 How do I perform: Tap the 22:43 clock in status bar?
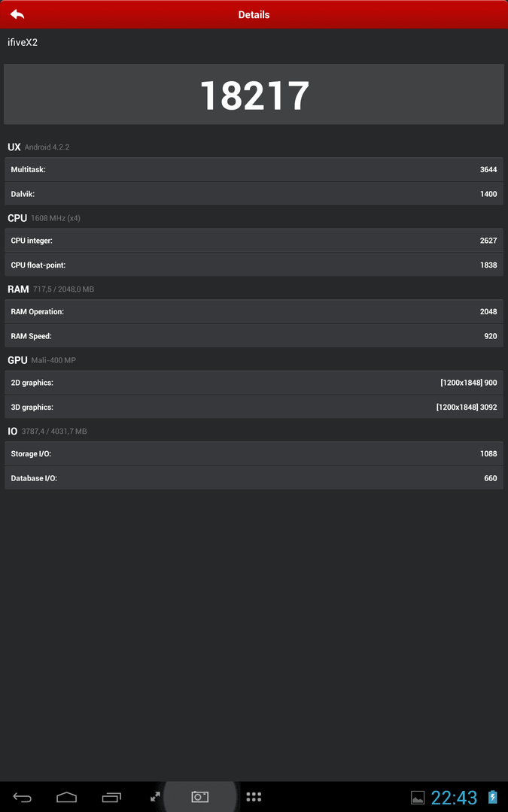[x=454, y=797]
